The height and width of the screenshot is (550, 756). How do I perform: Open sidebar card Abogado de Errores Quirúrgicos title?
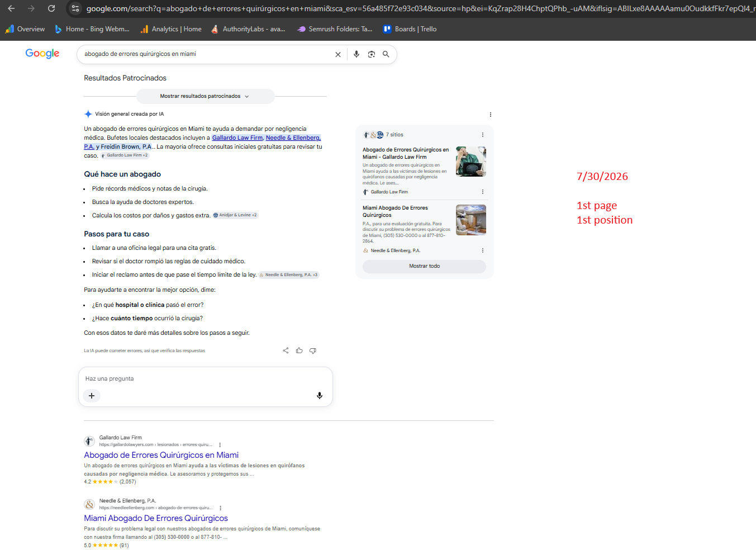tap(406, 153)
